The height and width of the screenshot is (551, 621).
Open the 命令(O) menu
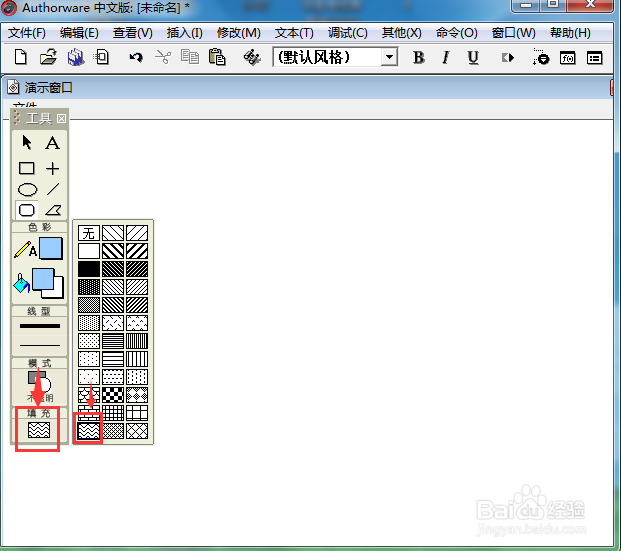pyautogui.click(x=456, y=33)
